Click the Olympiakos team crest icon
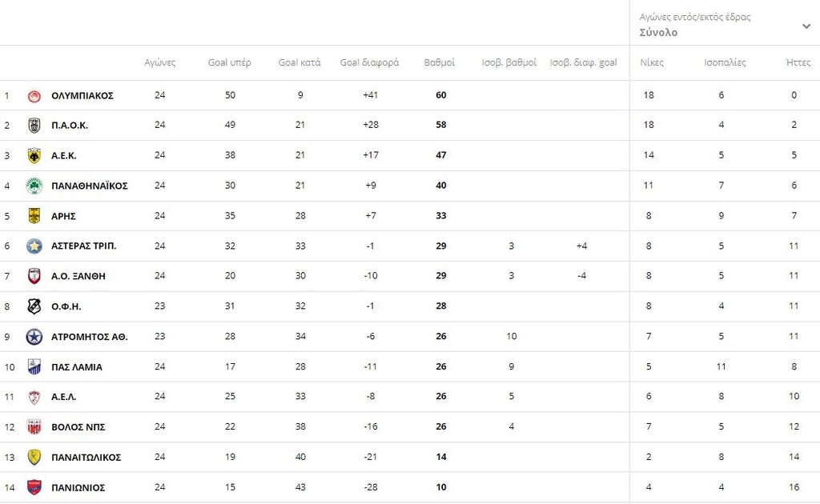 [34, 96]
